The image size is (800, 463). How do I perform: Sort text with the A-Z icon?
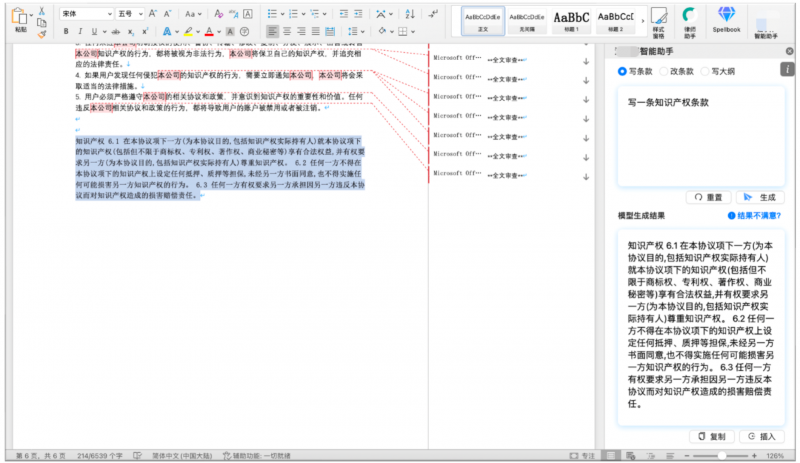(x=410, y=14)
